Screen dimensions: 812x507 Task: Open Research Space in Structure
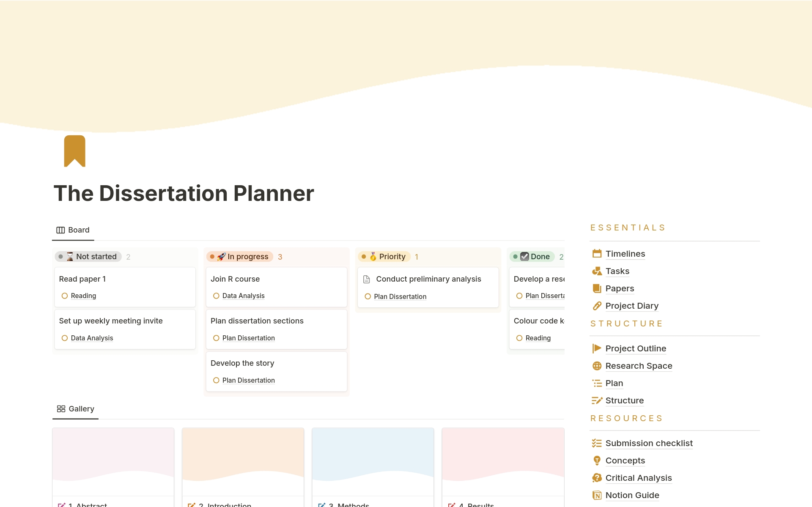(x=638, y=365)
